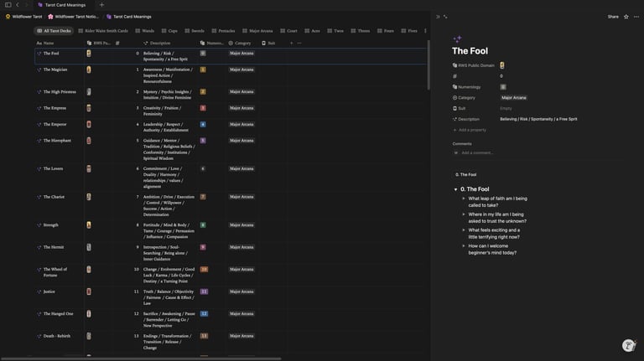
Task: Open the page options three-dot menu
Action: pyautogui.click(x=636, y=17)
